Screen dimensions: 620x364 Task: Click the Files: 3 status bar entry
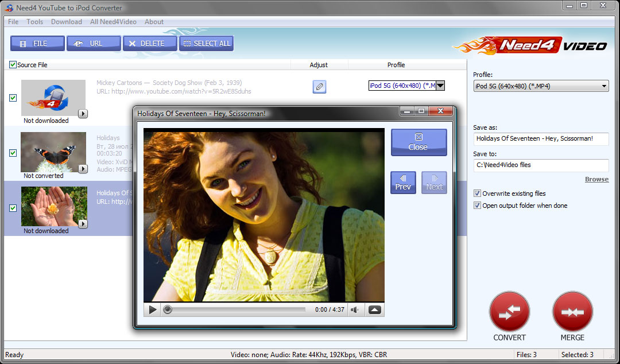click(526, 354)
